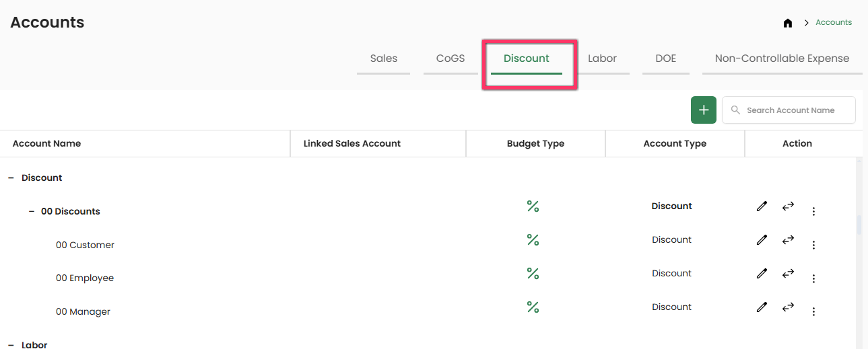Screen dimensions: 868x349
Task: Click the transfer arrows icon for 00 Manager
Action: point(788,307)
